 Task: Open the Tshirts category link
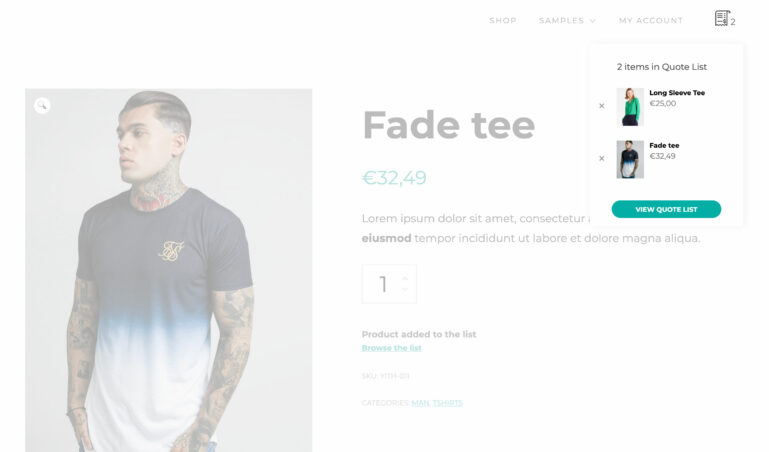coord(447,403)
